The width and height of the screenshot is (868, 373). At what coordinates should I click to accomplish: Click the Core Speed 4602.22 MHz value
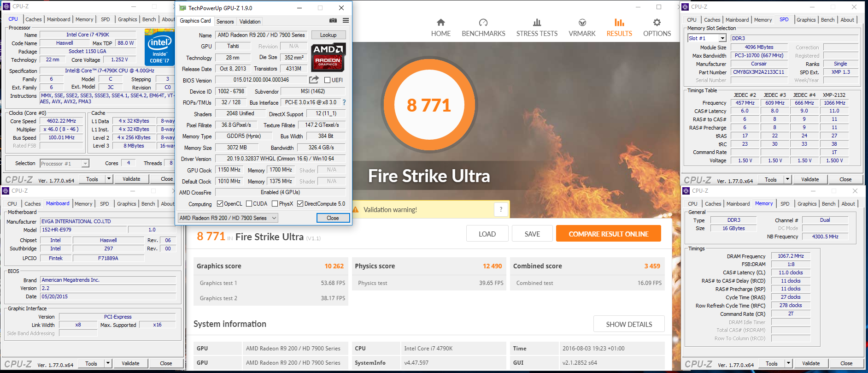point(61,121)
